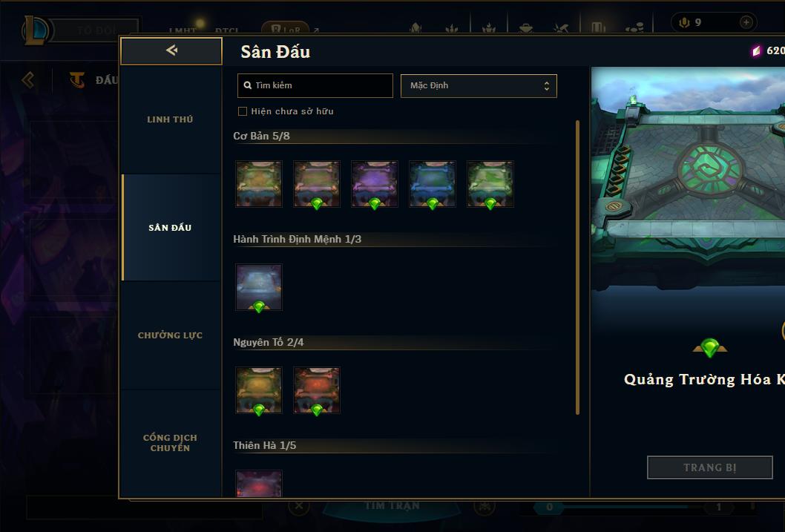Screen dimensions: 785x532
Task: Click the back arrow button beside Sân Đấu
Action: click(x=171, y=50)
